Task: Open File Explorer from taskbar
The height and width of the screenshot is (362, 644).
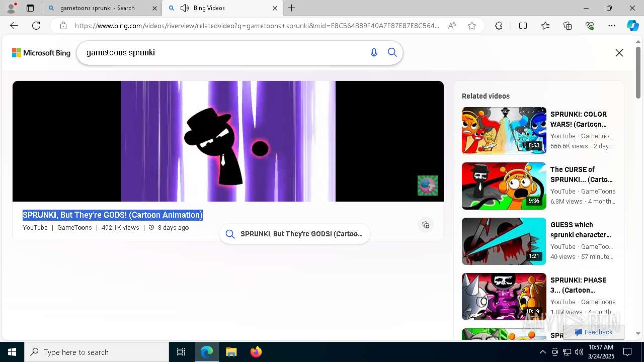Action: tap(231, 352)
